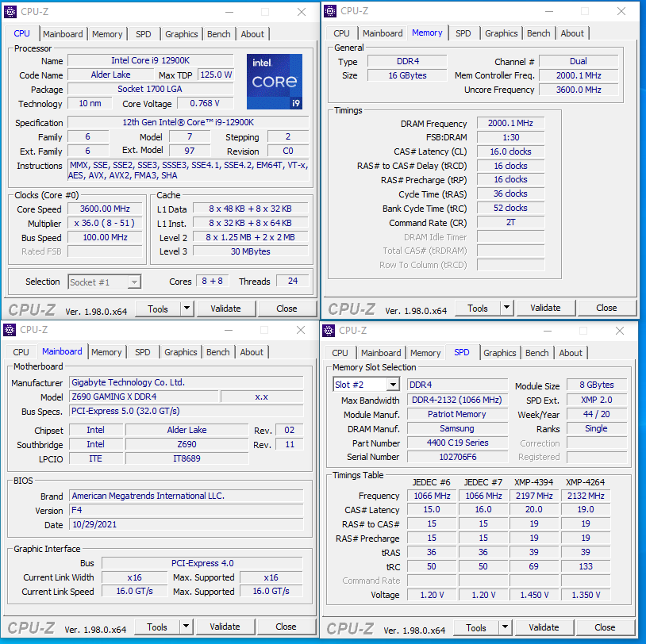
Task: Click the Core Speed value 3600.00 MHz
Action: point(105,209)
